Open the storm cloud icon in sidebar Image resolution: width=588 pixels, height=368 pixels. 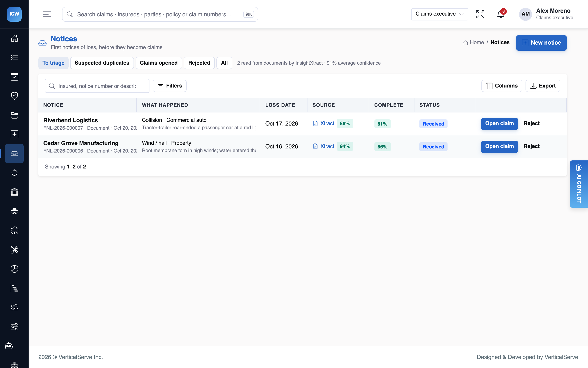14,230
